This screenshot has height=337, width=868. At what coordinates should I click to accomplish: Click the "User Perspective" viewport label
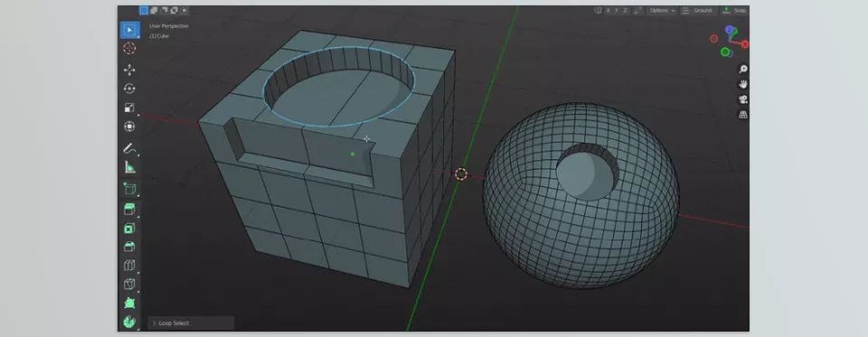pyautogui.click(x=169, y=26)
